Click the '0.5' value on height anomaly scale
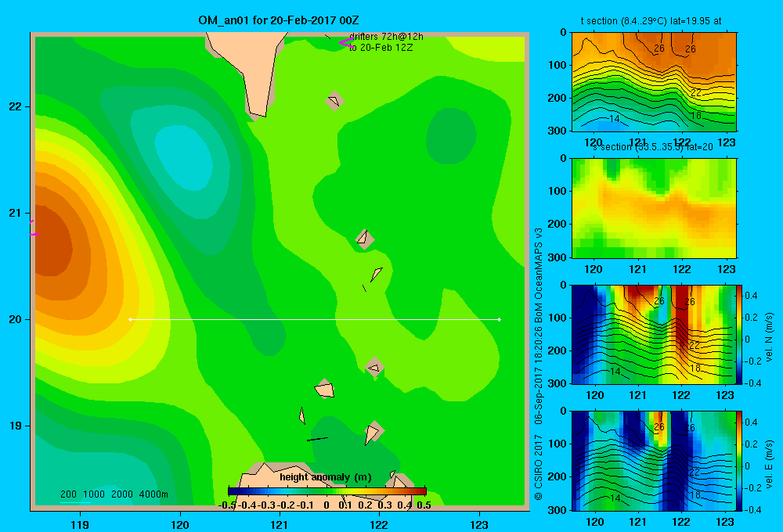783x532 pixels. point(424,505)
